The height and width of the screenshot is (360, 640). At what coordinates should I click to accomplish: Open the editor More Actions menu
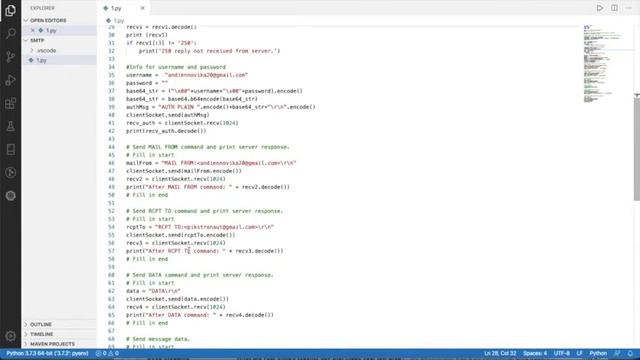(629, 8)
